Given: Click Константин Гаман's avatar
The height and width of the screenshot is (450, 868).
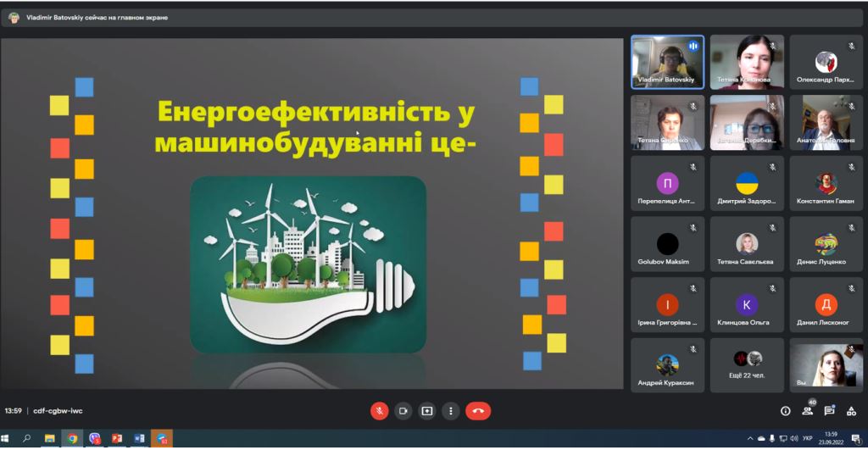Looking at the screenshot, I should pyautogui.click(x=826, y=183).
